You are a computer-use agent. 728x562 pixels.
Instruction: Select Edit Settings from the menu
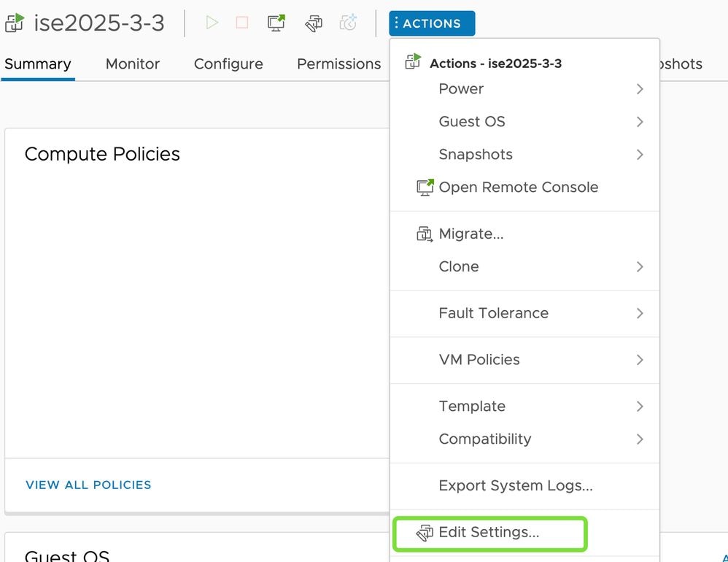[489, 533]
